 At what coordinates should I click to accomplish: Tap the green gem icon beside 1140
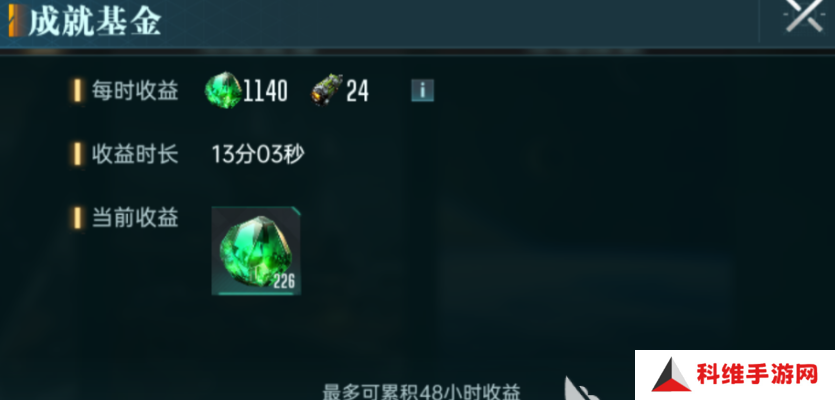[224, 90]
